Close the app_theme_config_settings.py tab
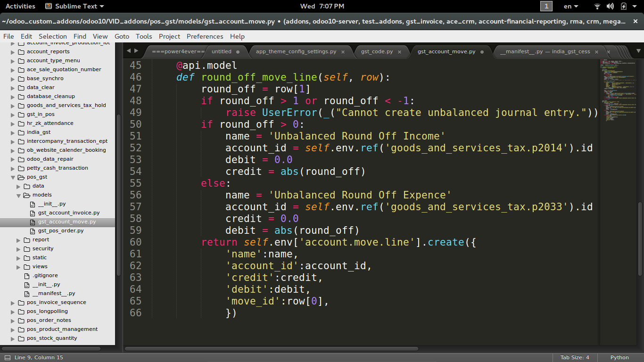Image resolution: width=644 pixels, height=362 pixels. pyautogui.click(x=343, y=52)
